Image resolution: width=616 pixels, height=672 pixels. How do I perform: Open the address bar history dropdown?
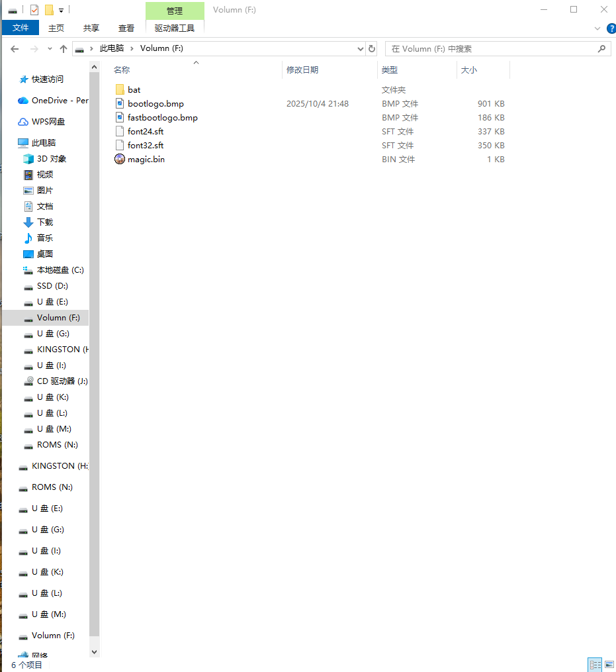click(x=361, y=49)
